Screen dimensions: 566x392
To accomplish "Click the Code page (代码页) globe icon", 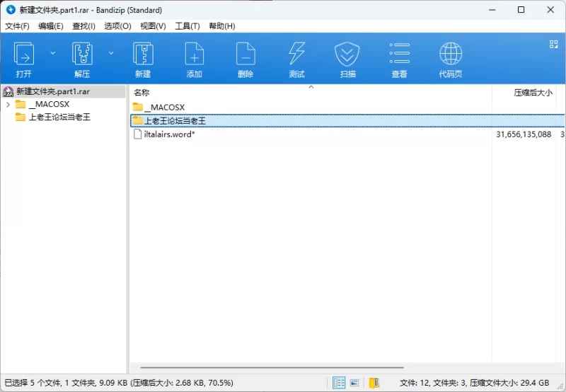I will click(x=451, y=54).
